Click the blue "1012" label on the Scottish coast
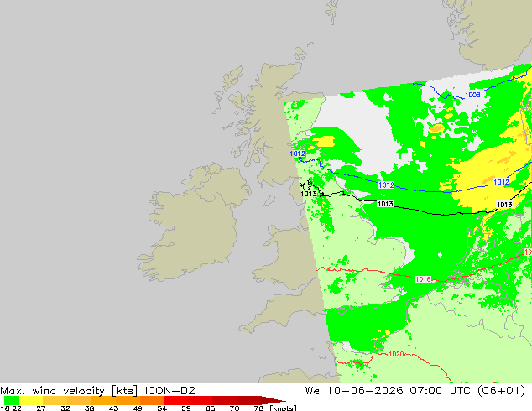Screen dimensions: 532x411 [x=297, y=153]
